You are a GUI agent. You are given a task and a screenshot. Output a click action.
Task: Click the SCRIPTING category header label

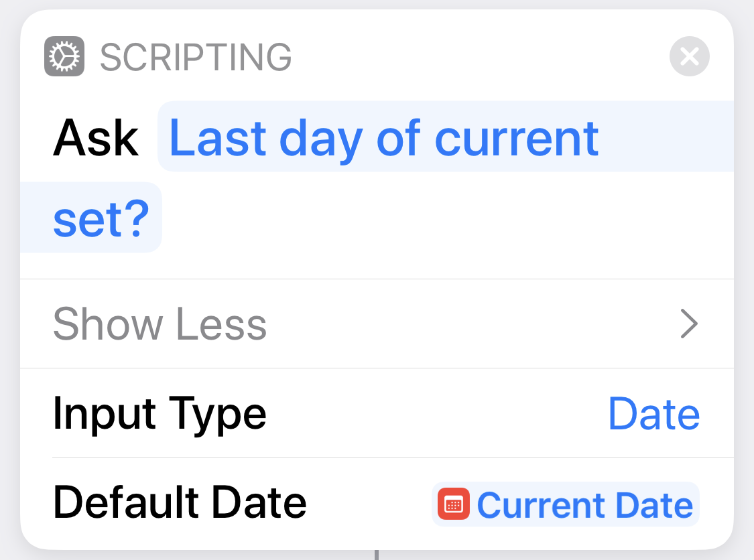(196, 57)
